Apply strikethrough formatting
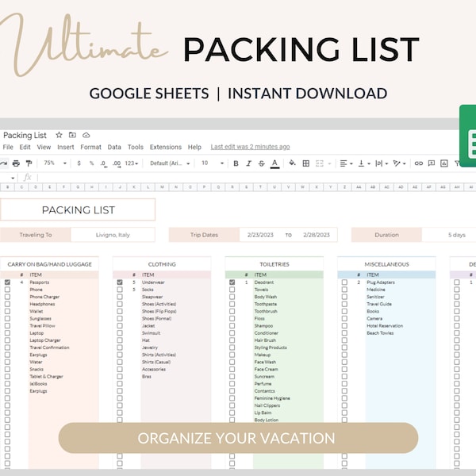This screenshot has height=476, width=476. point(261,163)
